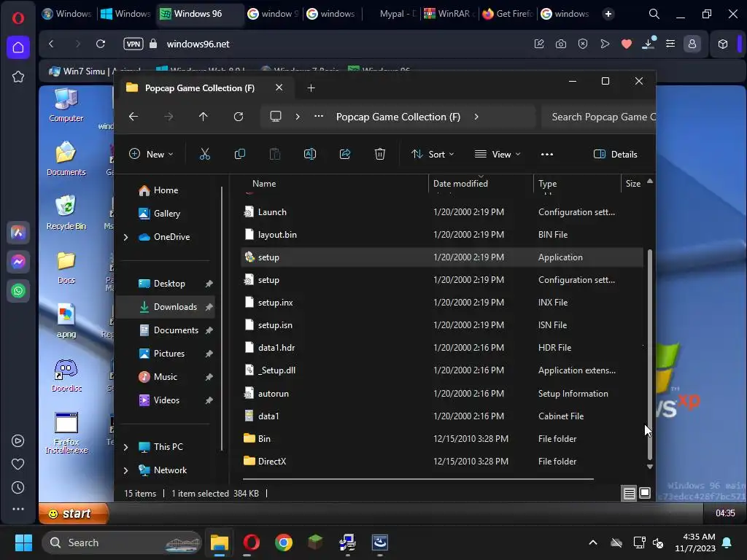
Task: Click the Cut scissors icon in Explorer toolbar
Action: pyautogui.click(x=204, y=154)
